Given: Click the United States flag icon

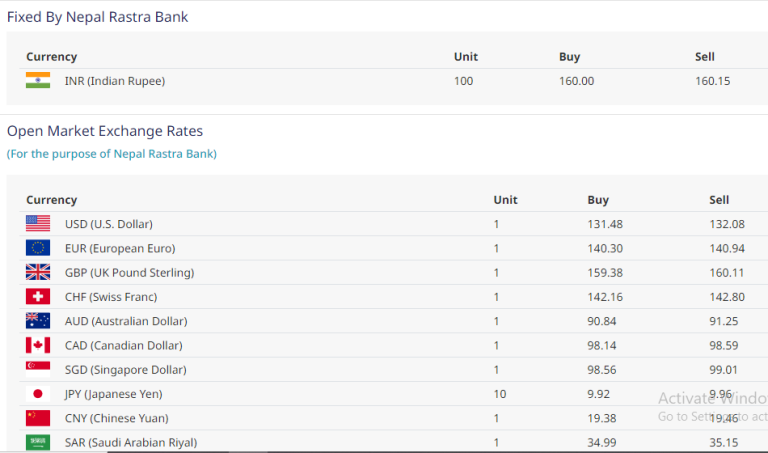Looking at the screenshot, I should 38,224.
